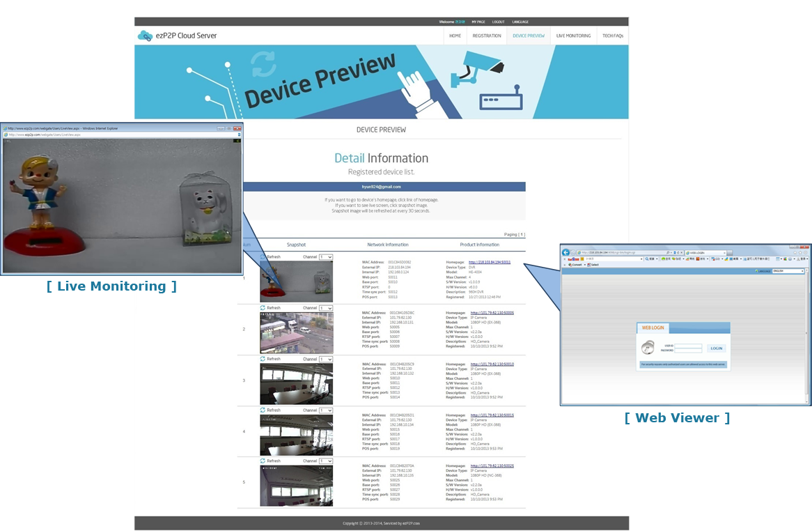Open the Channel dropdown for device 1
Image resolution: width=812 pixels, height=531 pixels.
point(326,257)
